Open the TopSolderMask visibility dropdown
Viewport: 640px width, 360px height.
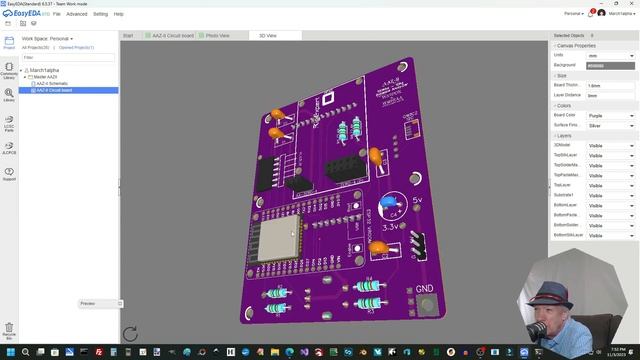click(610, 166)
